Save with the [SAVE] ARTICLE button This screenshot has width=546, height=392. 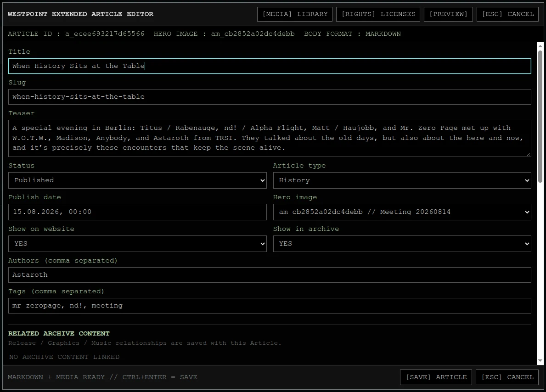pyautogui.click(x=436, y=377)
